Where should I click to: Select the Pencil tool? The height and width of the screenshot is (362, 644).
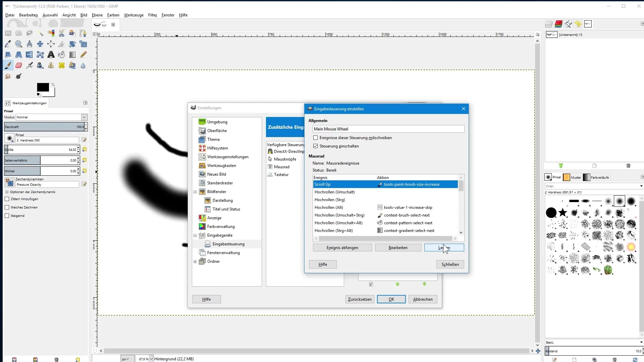(83, 55)
